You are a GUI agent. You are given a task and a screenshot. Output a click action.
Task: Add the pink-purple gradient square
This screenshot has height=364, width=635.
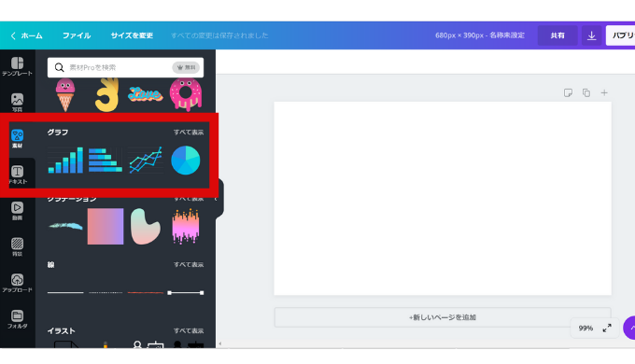point(106,227)
